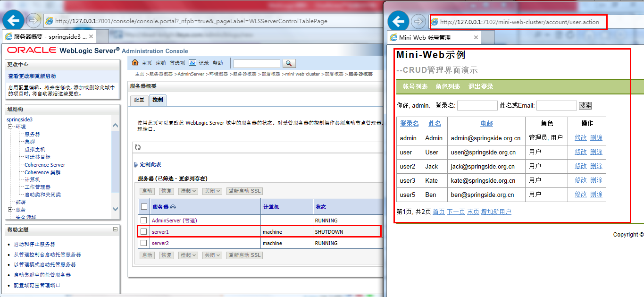
Task: Click the forward arrow in the WebLogic browser window
Action: [33, 21]
